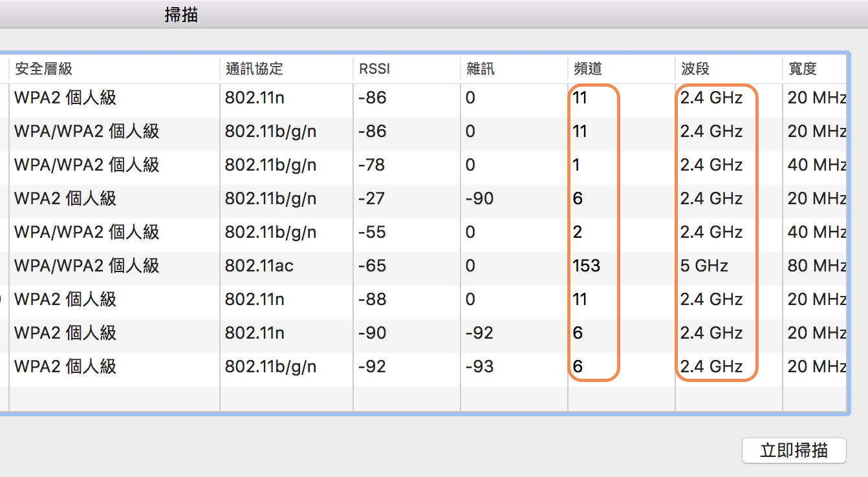This screenshot has width=868, height=477.
Task: Sort by the 頻道 column header
Action: (x=588, y=69)
